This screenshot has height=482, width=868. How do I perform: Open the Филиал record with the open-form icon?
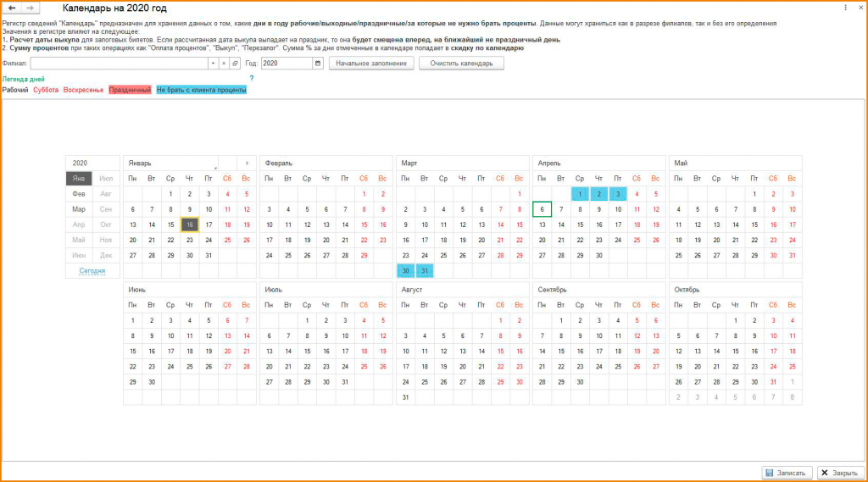click(235, 63)
